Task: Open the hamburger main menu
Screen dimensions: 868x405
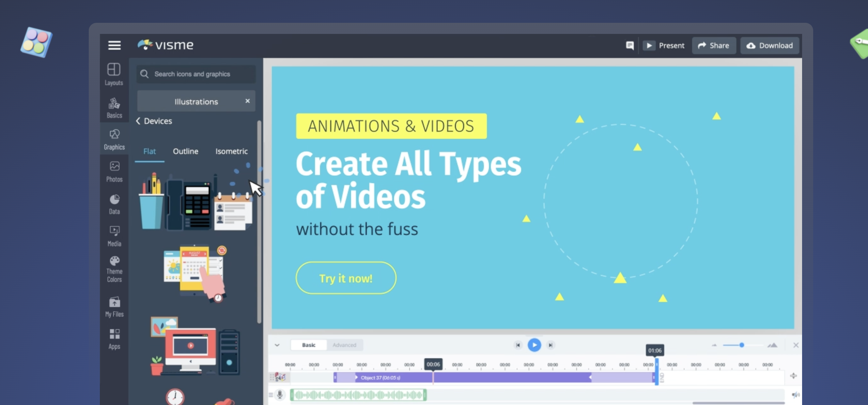Action: pyautogui.click(x=114, y=45)
